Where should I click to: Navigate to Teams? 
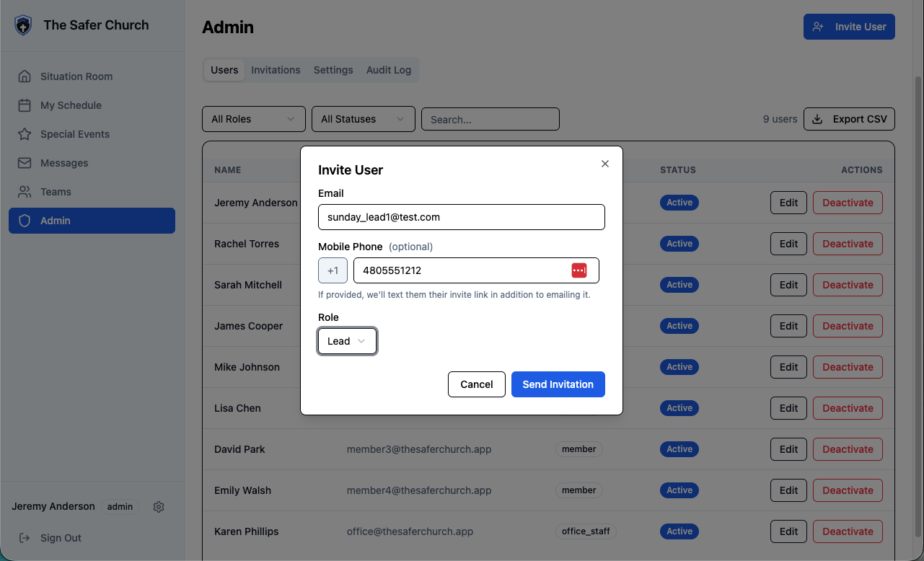click(x=92, y=192)
